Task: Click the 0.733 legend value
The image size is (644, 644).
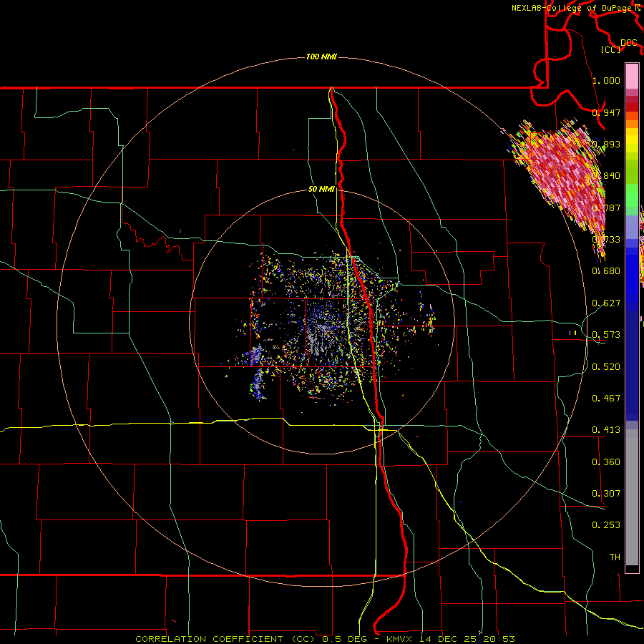Action: (x=606, y=240)
